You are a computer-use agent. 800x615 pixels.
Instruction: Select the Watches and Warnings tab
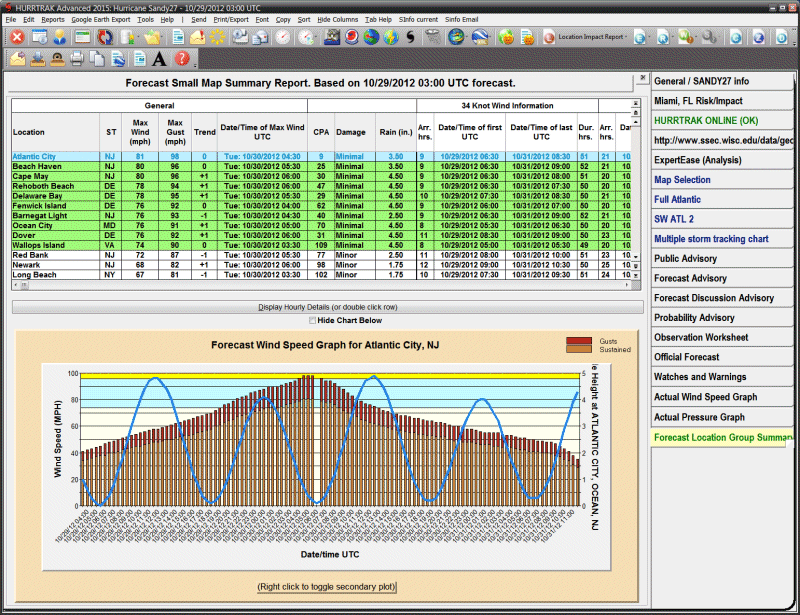pos(700,377)
